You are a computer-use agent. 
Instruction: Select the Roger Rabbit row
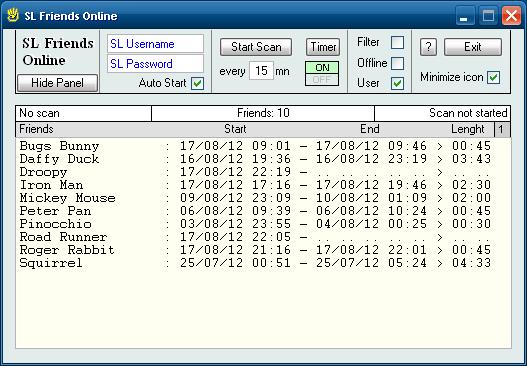click(255, 250)
